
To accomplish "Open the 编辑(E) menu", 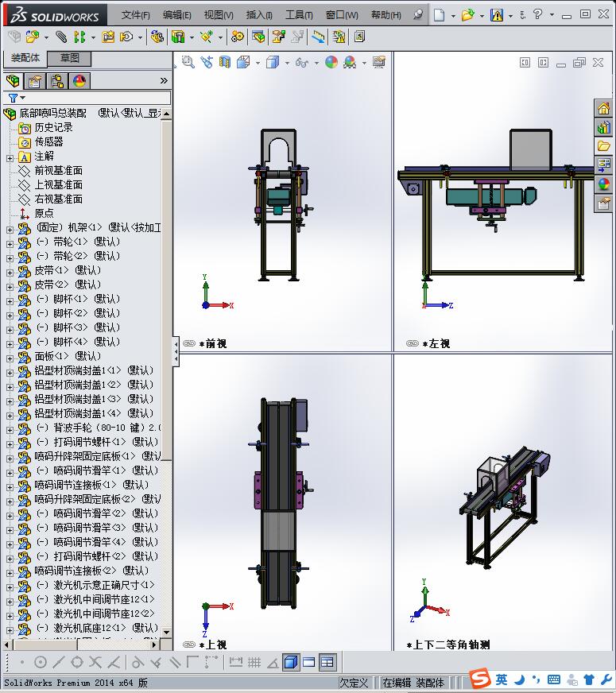I will (x=176, y=15).
